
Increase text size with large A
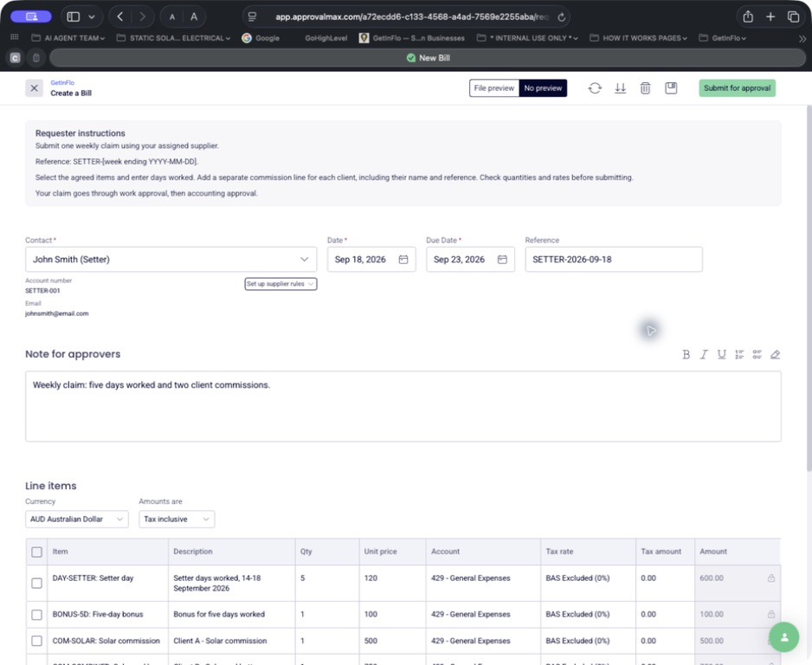click(194, 16)
